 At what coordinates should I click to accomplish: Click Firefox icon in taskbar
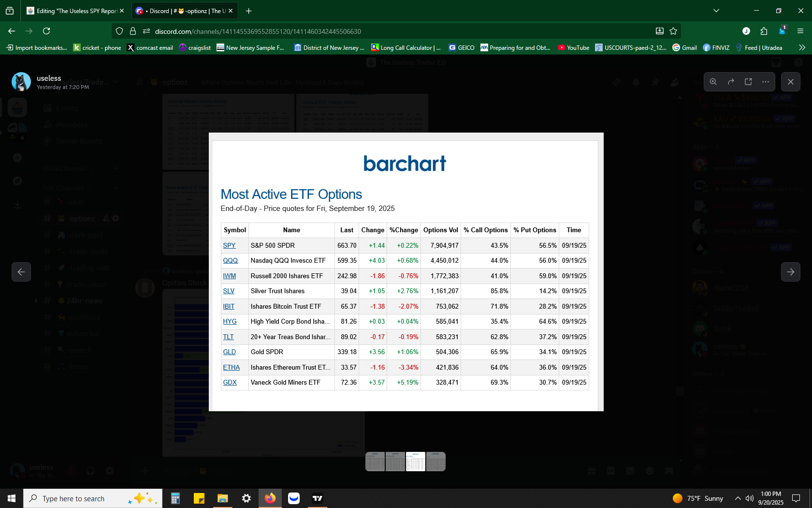pyautogui.click(x=270, y=498)
